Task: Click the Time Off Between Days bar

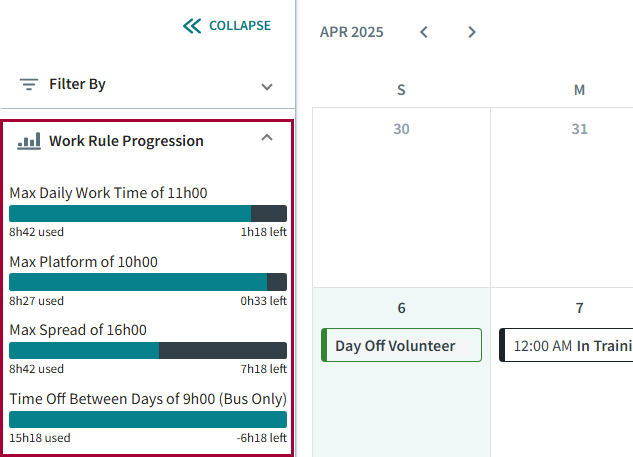Action: pos(148,419)
